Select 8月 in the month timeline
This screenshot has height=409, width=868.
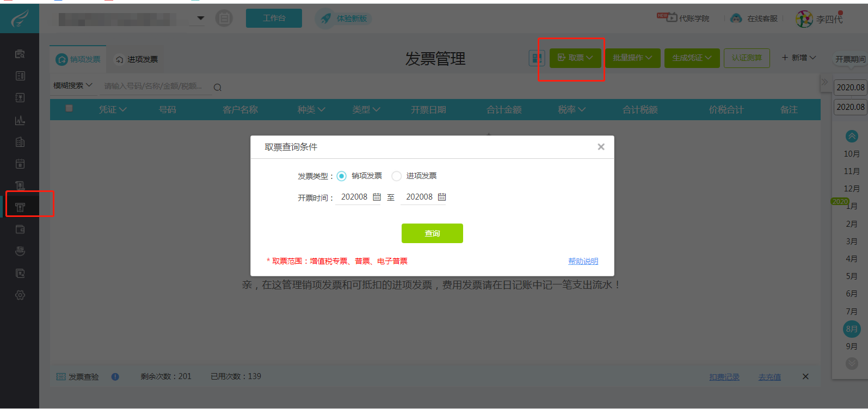pos(852,329)
